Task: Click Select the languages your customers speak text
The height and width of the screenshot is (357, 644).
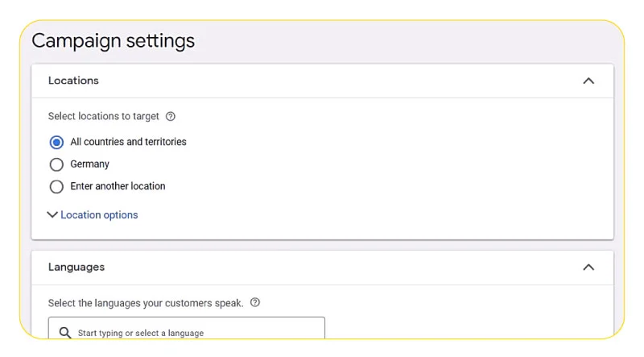Action: point(146,303)
